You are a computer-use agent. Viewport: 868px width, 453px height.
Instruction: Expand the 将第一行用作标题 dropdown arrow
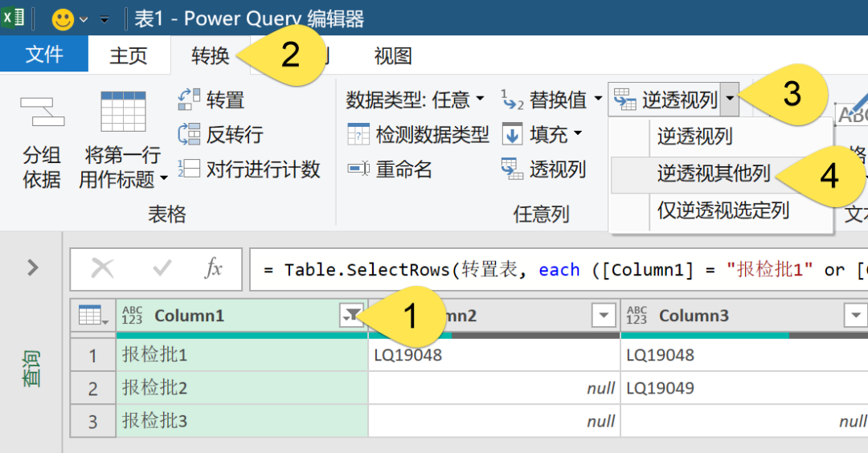click(x=164, y=178)
